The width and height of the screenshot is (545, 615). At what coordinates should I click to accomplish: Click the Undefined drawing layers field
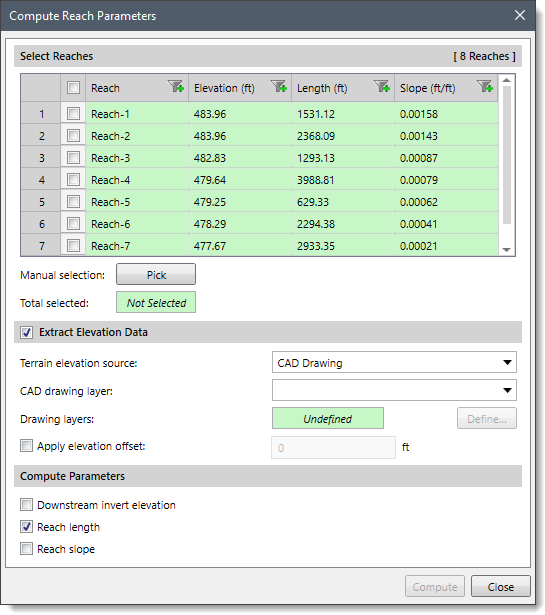[x=328, y=418]
